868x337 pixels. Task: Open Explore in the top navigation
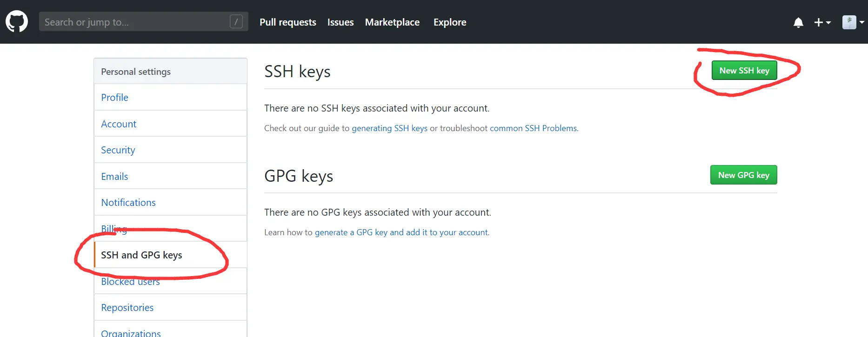pyautogui.click(x=450, y=22)
